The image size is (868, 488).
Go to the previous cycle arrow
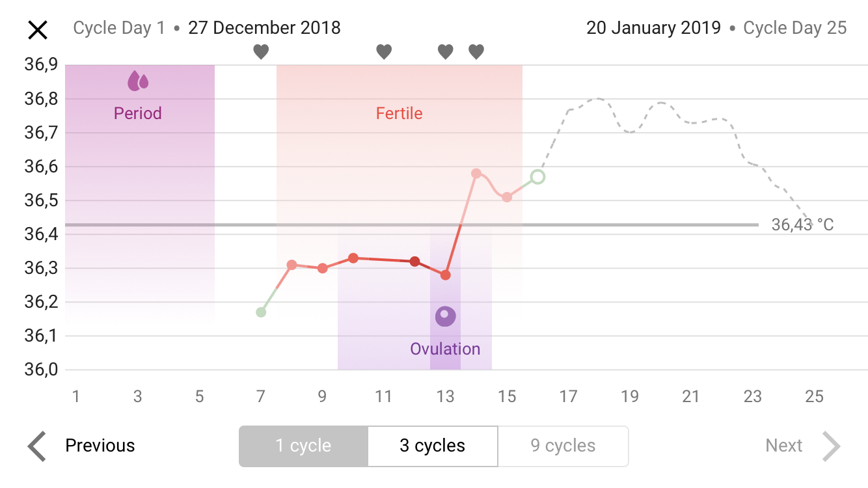click(x=37, y=446)
